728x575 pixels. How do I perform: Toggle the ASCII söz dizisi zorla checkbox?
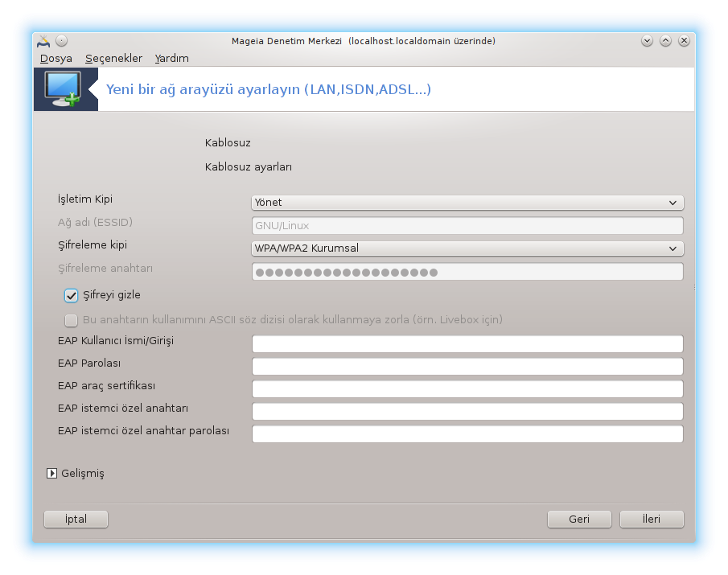click(x=71, y=320)
